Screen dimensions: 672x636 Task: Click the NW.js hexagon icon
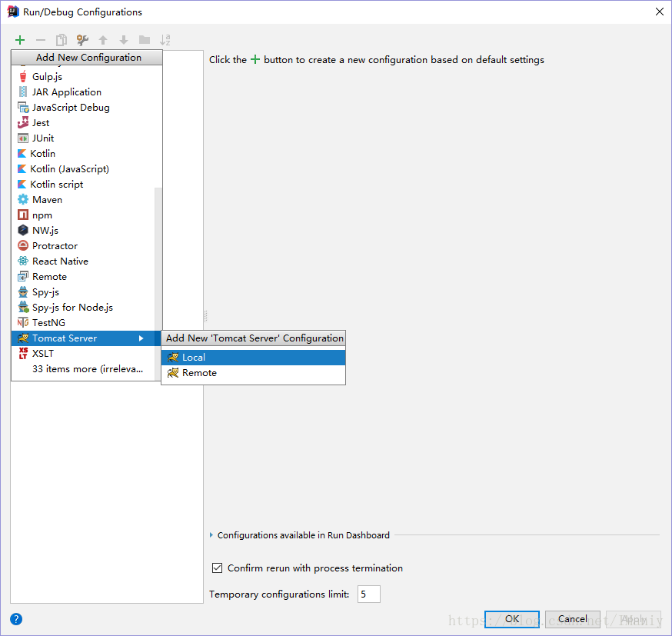coord(23,230)
